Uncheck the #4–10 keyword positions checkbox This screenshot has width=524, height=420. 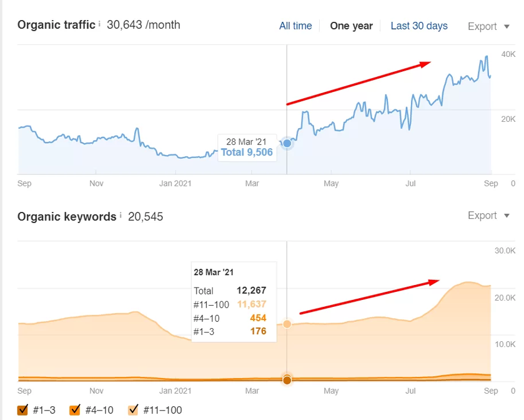[75, 410]
